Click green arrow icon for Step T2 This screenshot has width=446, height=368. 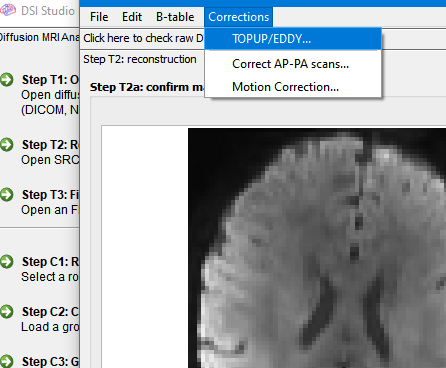[x=7, y=145]
